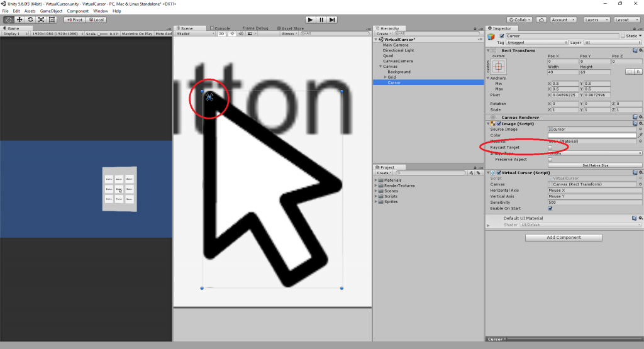Image resolution: width=644 pixels, height=349 pixels.
Task: Click the Pause button
Action: click(x=321, y=19)
